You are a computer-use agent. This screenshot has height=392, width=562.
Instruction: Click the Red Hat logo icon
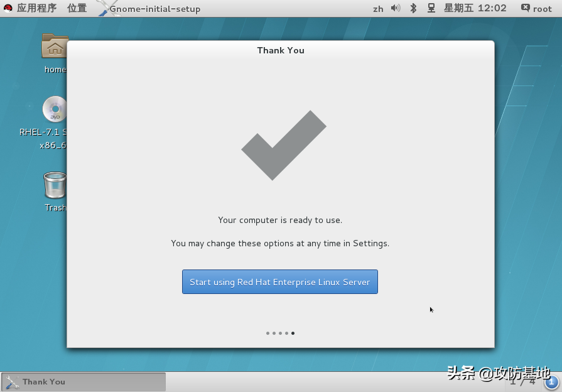tap(8, 8)
